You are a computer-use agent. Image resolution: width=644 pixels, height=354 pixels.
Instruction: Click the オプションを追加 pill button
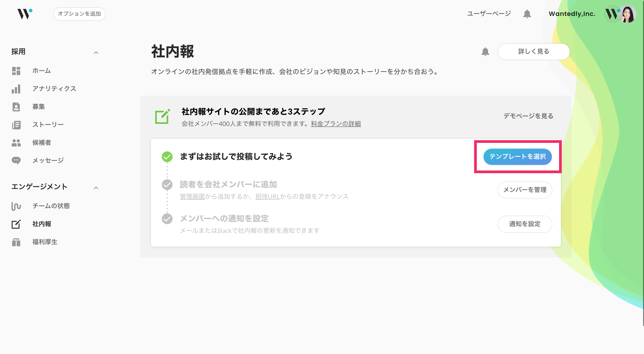(x=79, y=14)
